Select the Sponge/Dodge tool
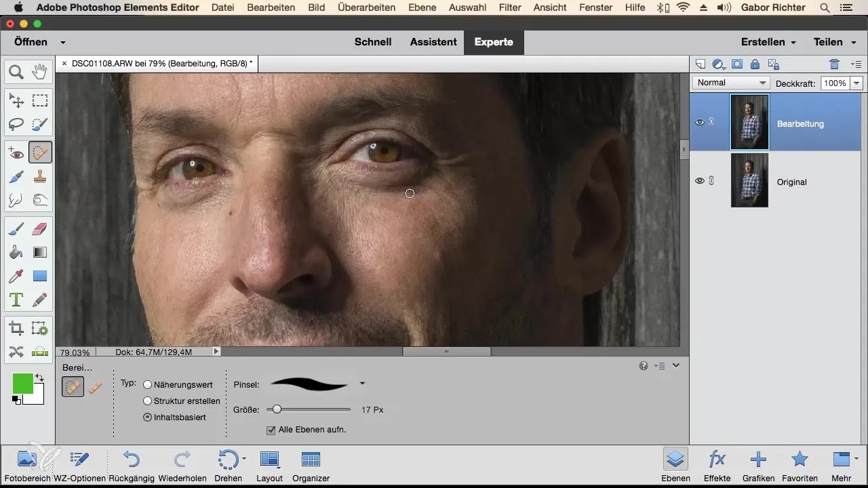 (x=40, y=200)
